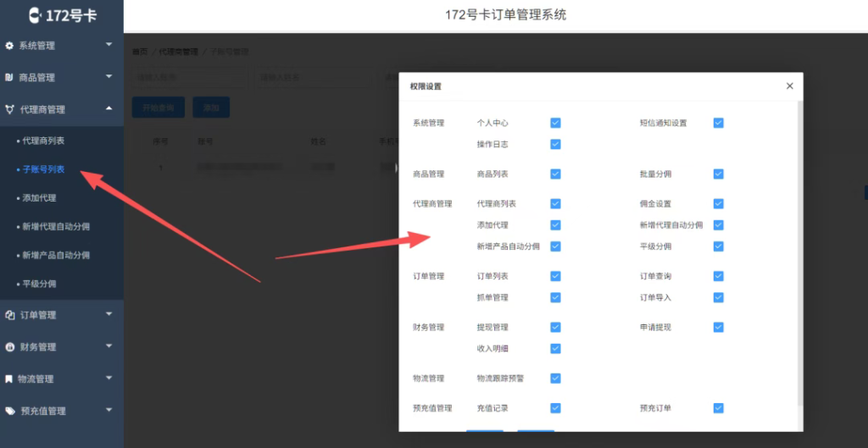Screen dimensions: 868x448
Task: Expand the 系统管理 menu arrow
Action: coord(109,44)
